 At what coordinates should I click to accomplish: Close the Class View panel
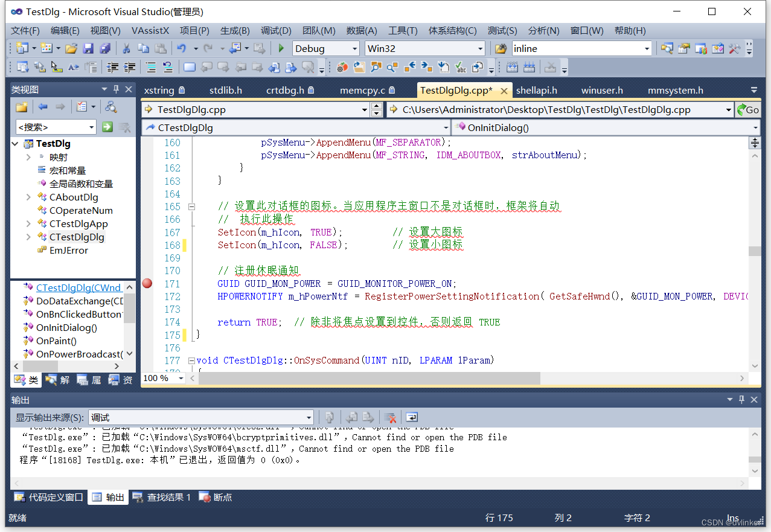point(129,89)
